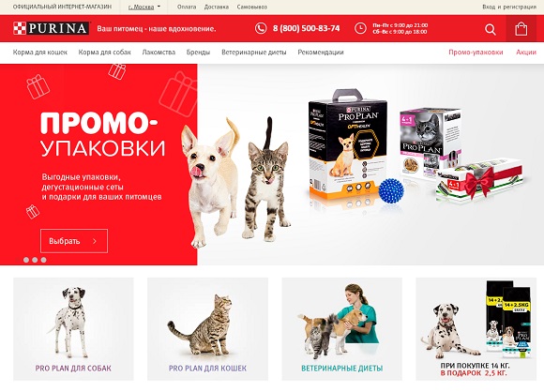Open the shopping bag cart icon

(521, 29)
